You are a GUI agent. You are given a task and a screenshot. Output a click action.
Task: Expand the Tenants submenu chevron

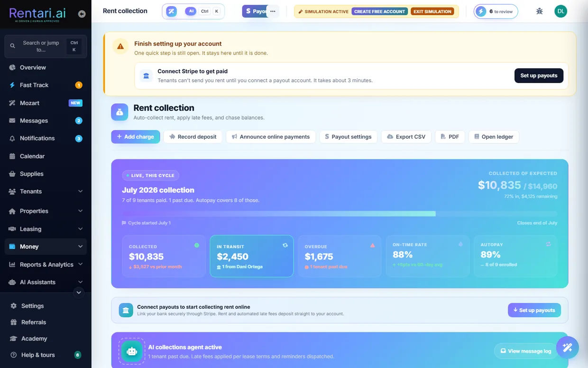[80, 191]
